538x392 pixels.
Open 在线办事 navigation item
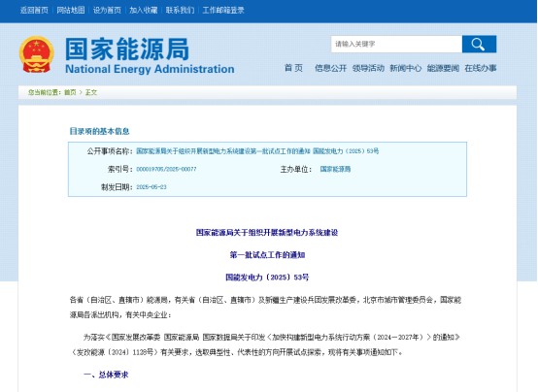coord(481,68)
